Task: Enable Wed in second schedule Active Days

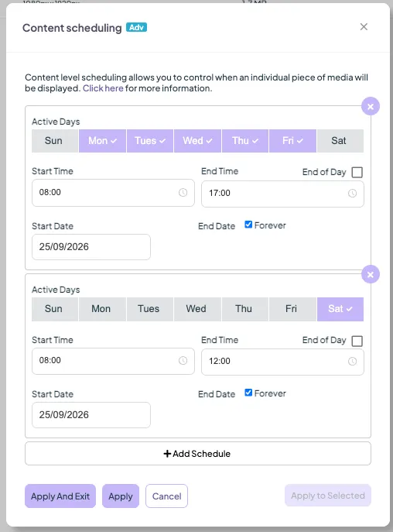Action: [x=197, y=309]
